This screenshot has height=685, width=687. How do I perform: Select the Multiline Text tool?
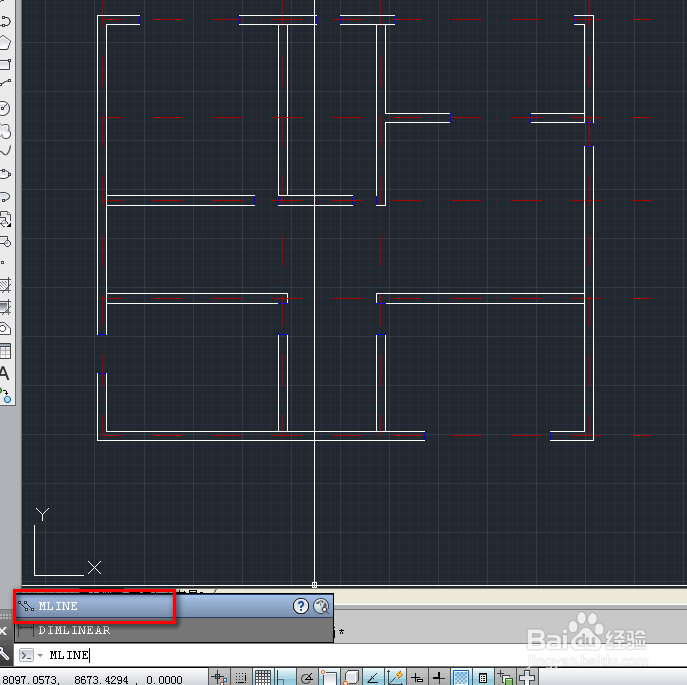4,373
